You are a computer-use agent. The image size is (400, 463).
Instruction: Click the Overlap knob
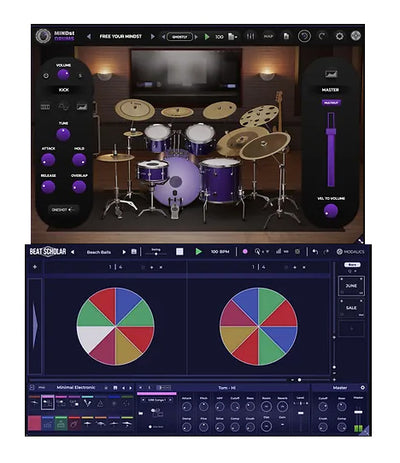(x=79, y=187)
